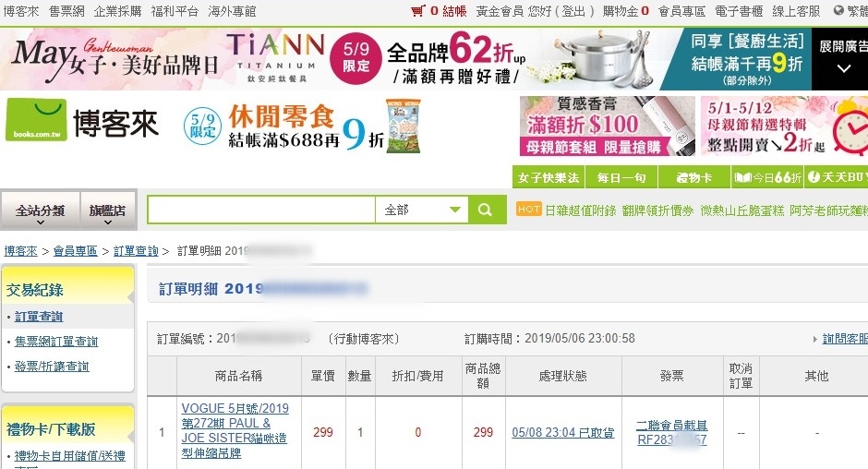The width and height of the screenshot is (868, 469).
Task: Select the 女子快樂法 tab
Action: pyautogui.click(x=548, y=177)
